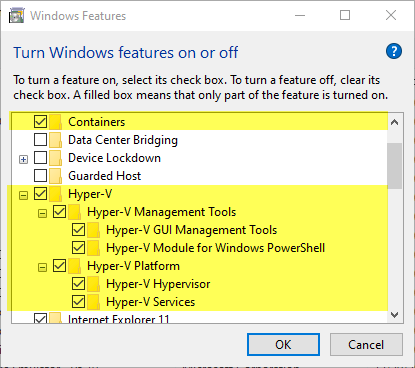
Task: Click the scrollbar down arrow
Action: (x=395, y=315)
